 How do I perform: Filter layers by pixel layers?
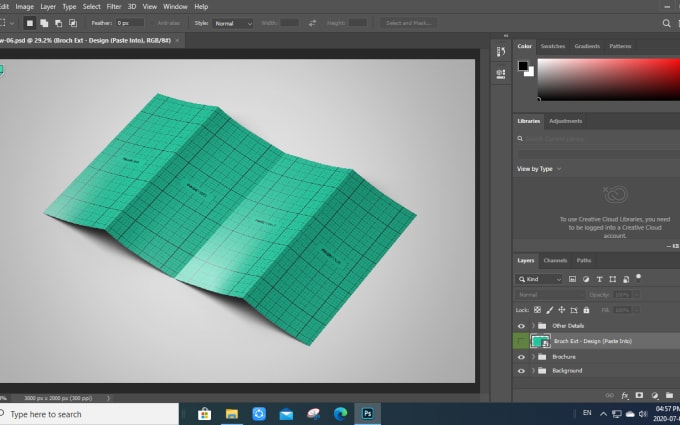pyautogui.click(x=572, y=279)
